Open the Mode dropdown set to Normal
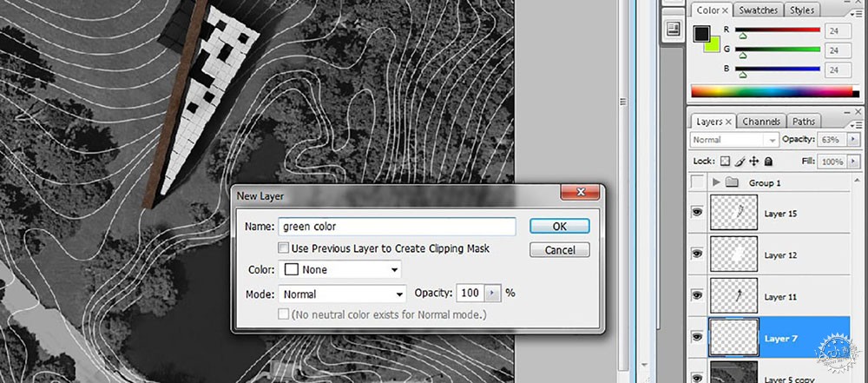 tap(343, 294)
